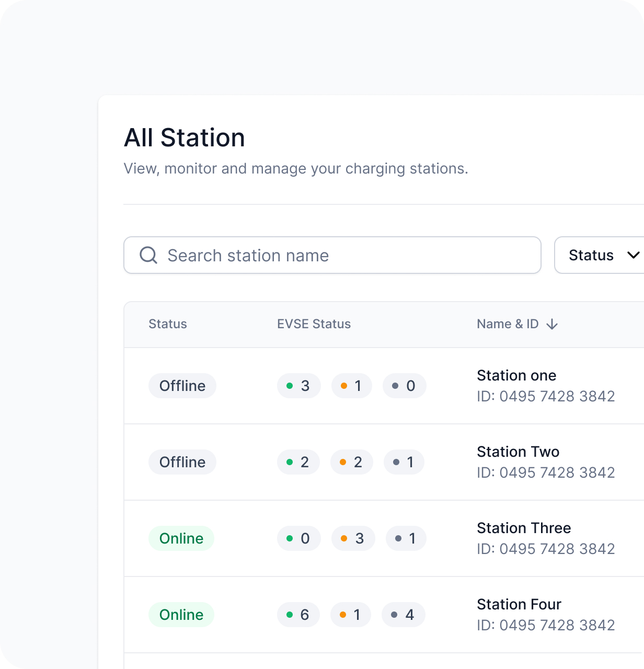Click Station Two's gray EVSE count 1
This screenshot has width=644, height=669.
coord(404,462)
